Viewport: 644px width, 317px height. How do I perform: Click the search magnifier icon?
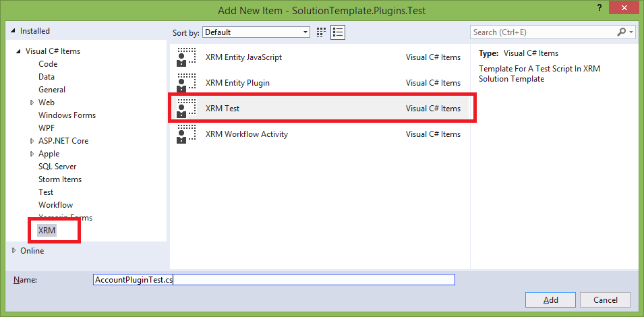coord(622,32)
